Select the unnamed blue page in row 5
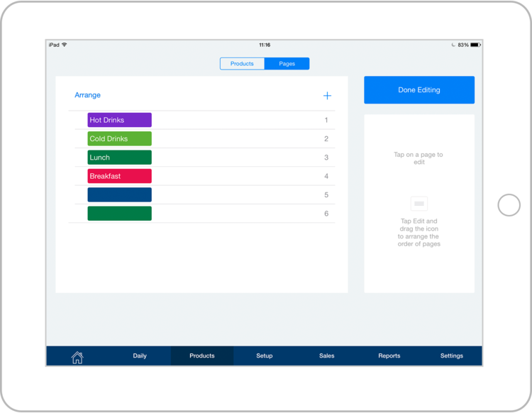 119,194
